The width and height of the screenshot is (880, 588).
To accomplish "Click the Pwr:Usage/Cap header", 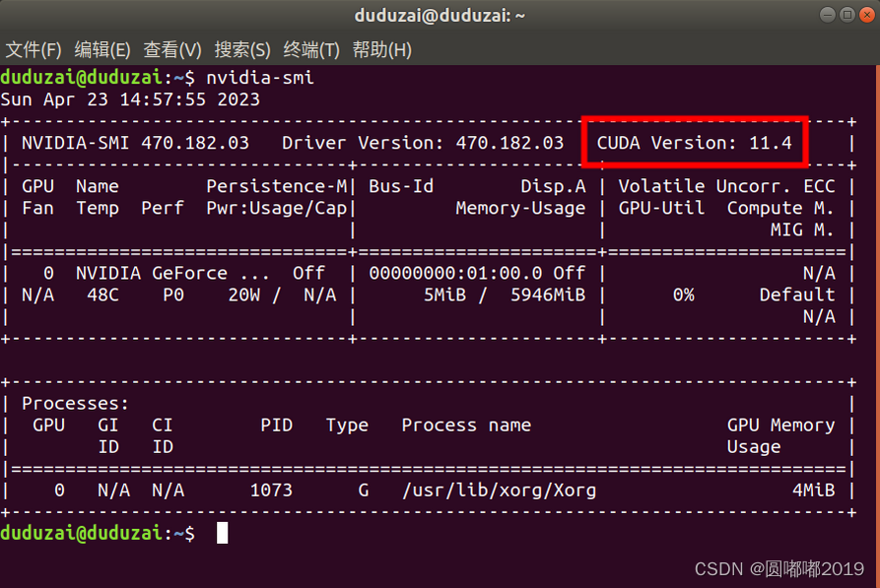I will click(277, 208).
